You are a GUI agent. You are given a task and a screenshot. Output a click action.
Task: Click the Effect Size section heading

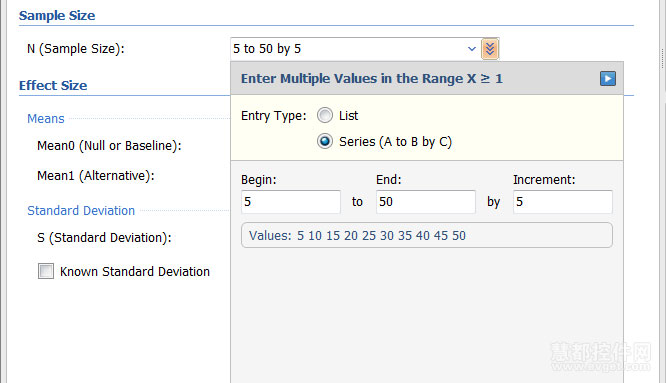[x=53, y=85]
